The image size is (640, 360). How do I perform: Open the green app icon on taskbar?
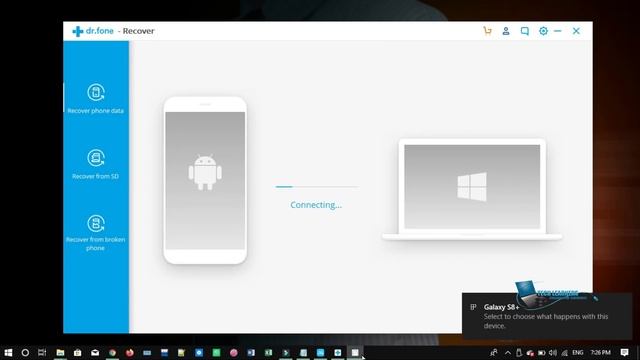coord(216,352)
